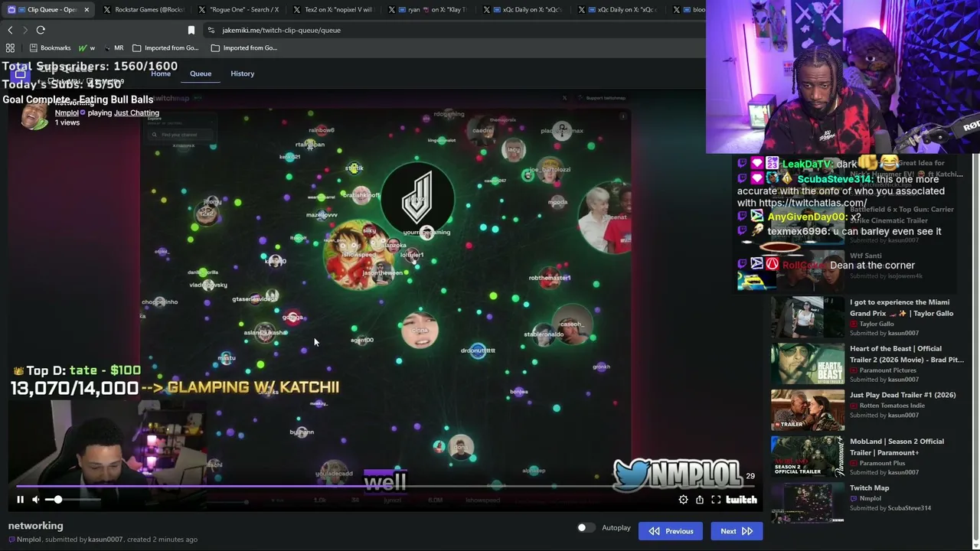Enter fullscreen with the player fullscreen icon

[716, 500]
